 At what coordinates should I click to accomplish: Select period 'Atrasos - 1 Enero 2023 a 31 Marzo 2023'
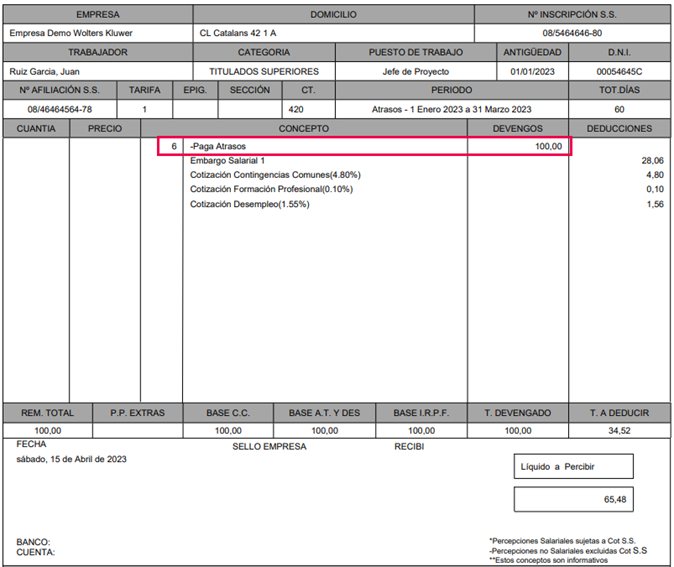[x=451, y=109]
